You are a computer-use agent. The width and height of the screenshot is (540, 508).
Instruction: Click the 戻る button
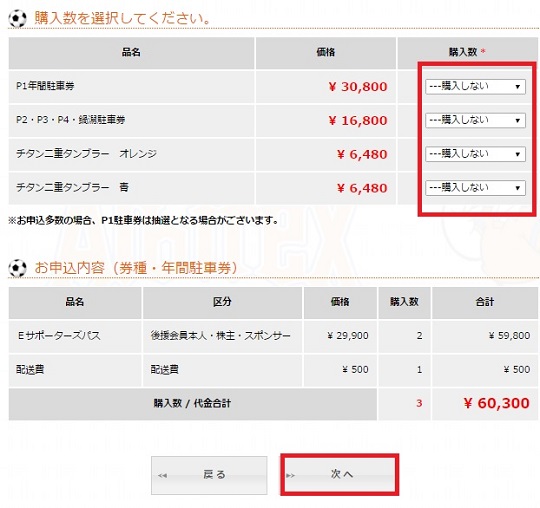pyautogui.click(x=209, y=475)
